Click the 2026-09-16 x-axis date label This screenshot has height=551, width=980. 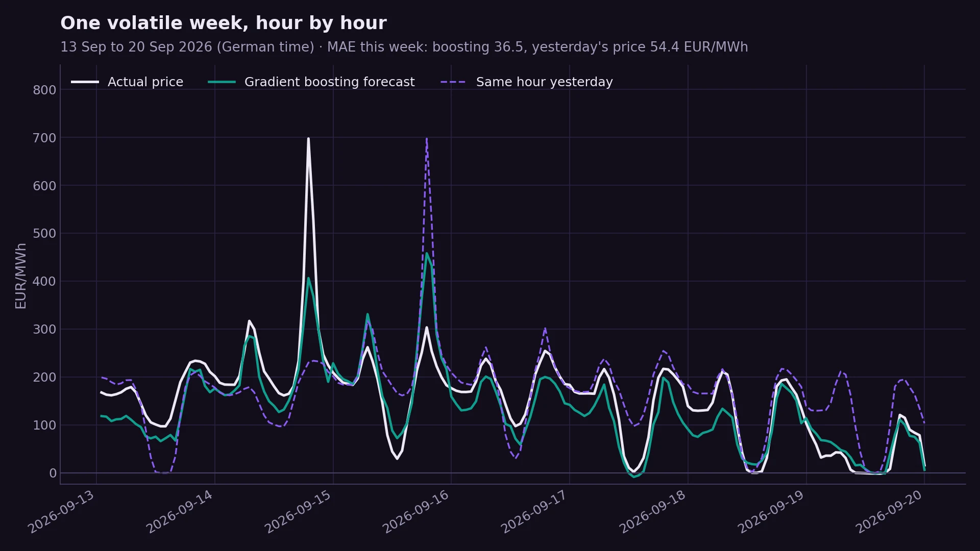[x=416, y=512]
